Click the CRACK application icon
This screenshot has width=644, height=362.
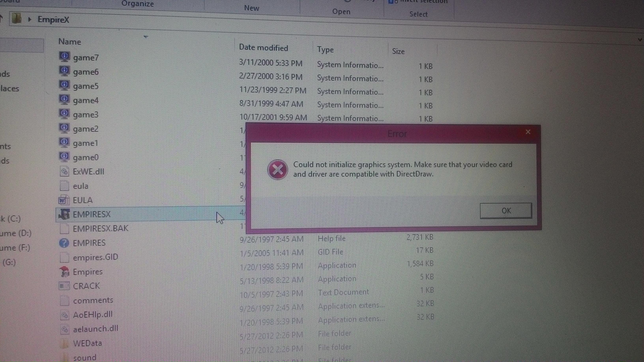click(x=64, y=285)
